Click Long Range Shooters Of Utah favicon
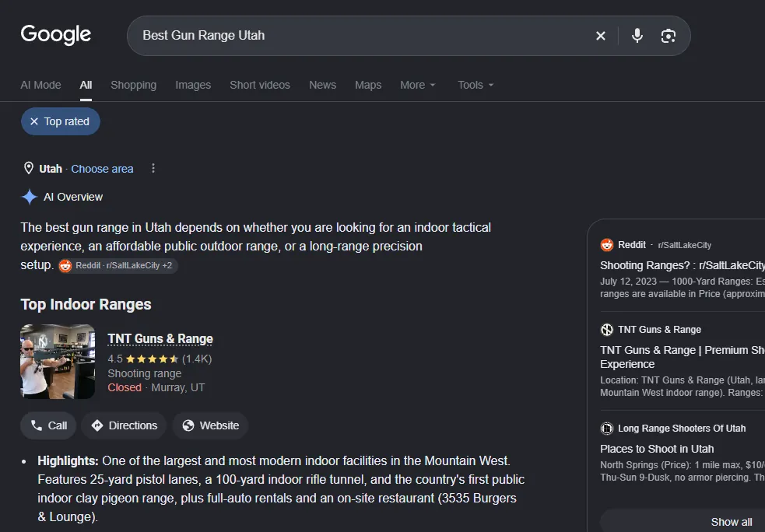This screenshot has width=765, height=532. point(606,429)
